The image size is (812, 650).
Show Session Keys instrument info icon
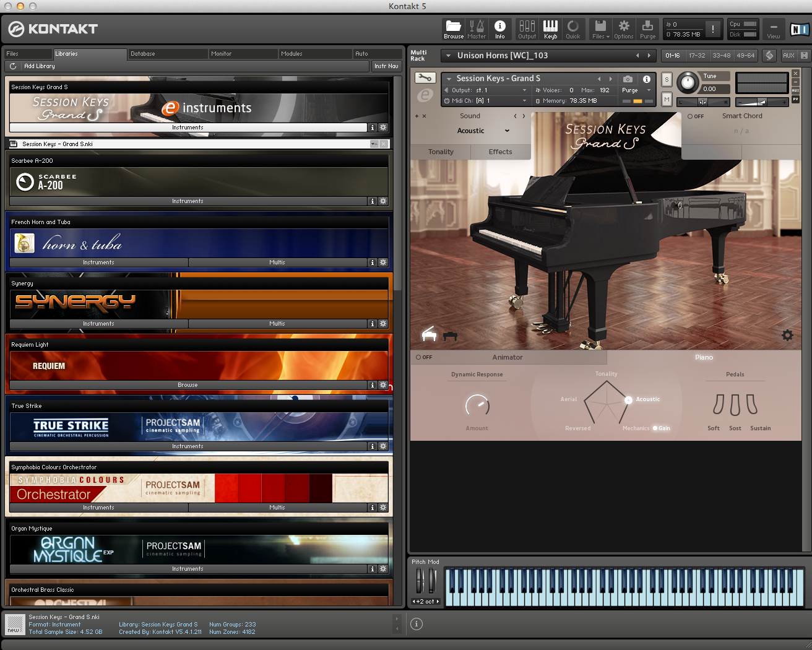[x=646, y=79]
